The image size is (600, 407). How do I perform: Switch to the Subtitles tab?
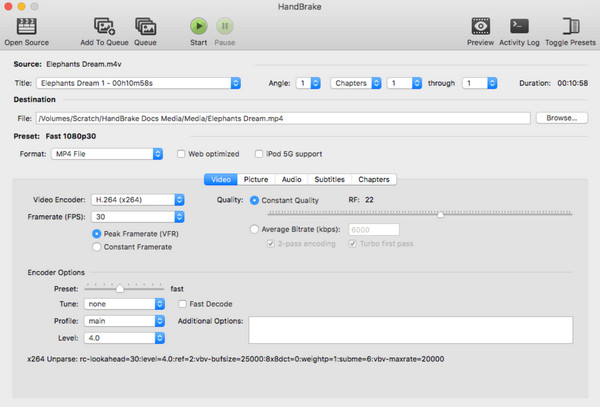click(329, 179)
